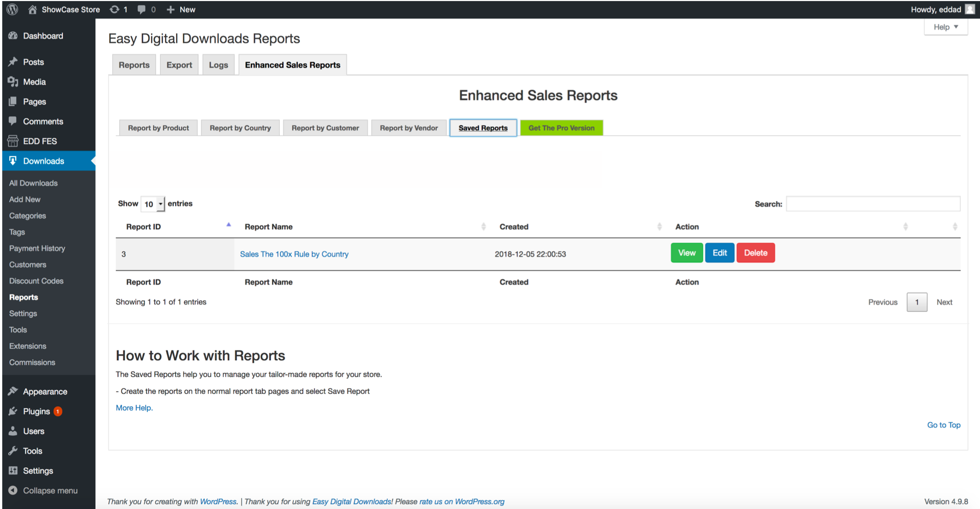
Task: Open Categories submenu item
Action: coord(28,216)
